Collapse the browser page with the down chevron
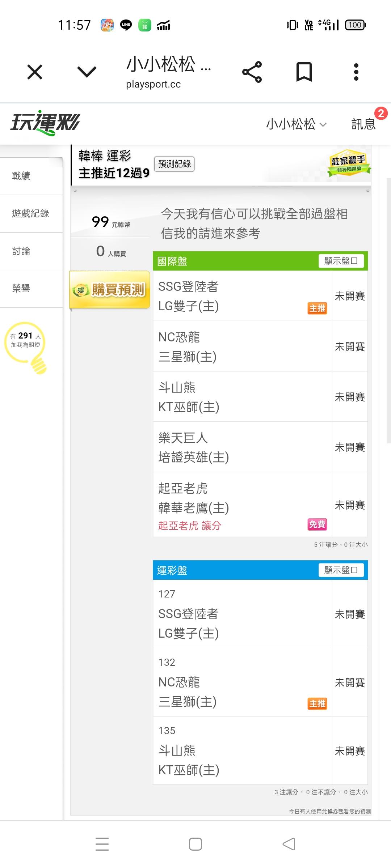This screenshot has height=868, width=391. (87, 72)
